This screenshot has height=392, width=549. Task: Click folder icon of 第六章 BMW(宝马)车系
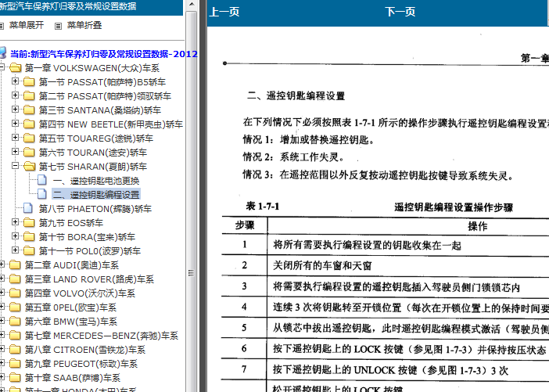pyautogui.click(x=15, y=321)
